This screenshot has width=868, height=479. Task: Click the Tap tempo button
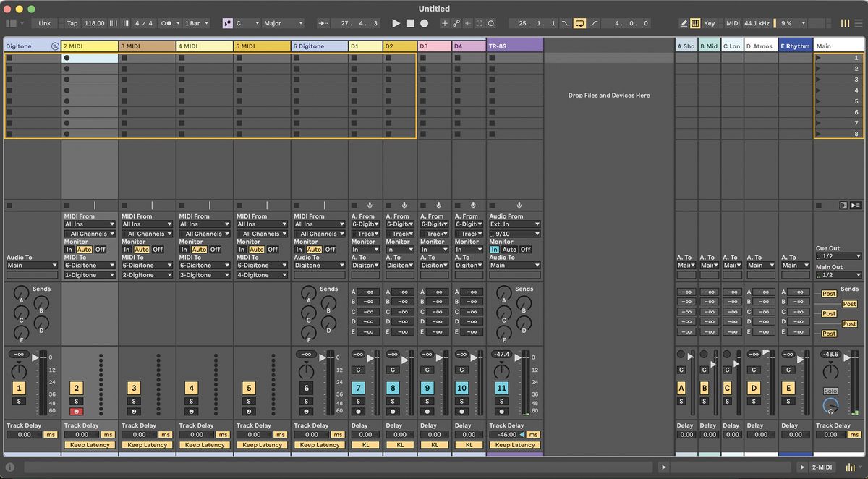(x=72, y=23)
